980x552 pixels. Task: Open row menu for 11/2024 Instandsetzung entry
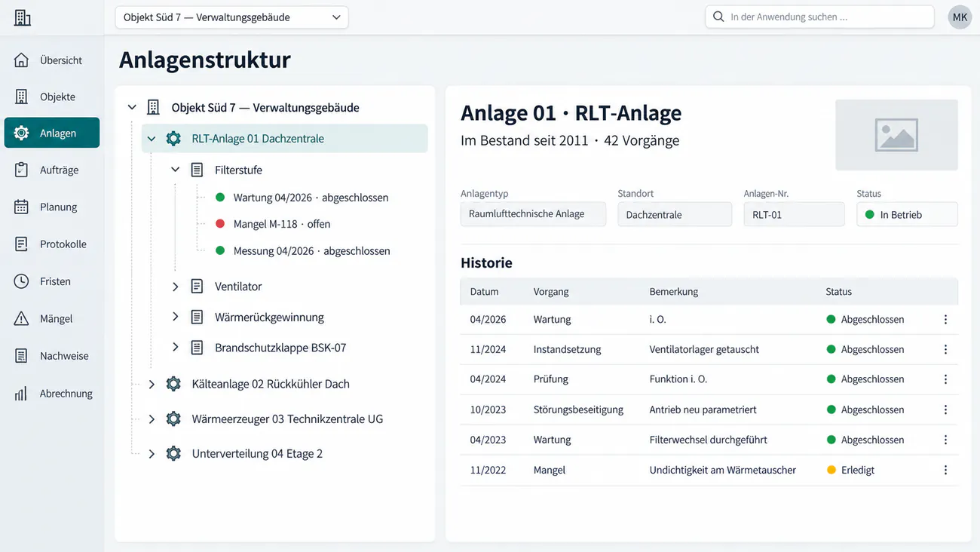pos(945,349)
